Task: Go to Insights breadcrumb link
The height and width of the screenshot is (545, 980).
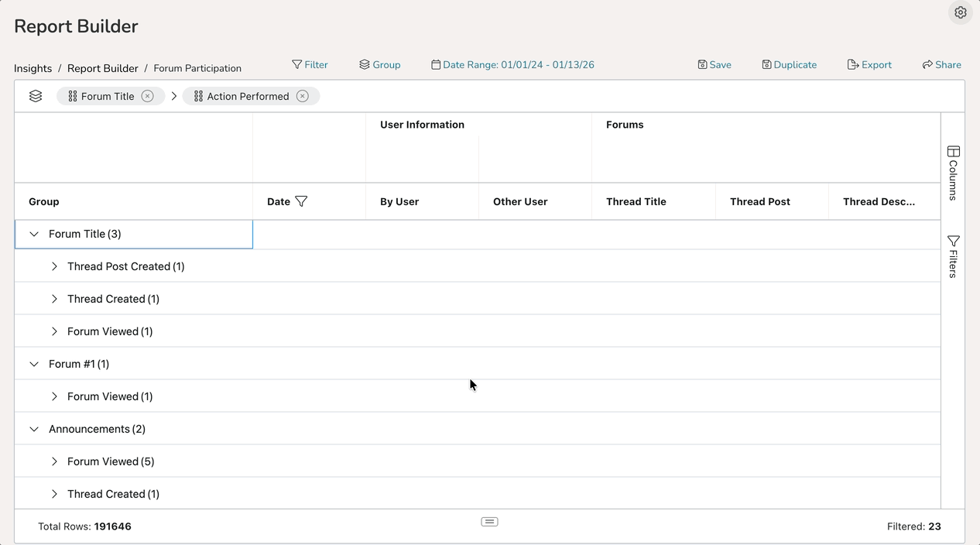Action: pyautogui.click(x=33, y=68)
